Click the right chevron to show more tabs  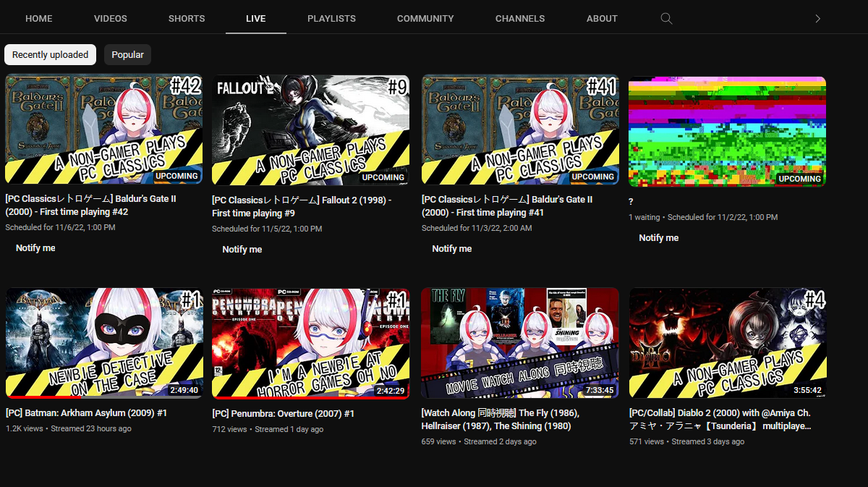(x=818, y=19)
